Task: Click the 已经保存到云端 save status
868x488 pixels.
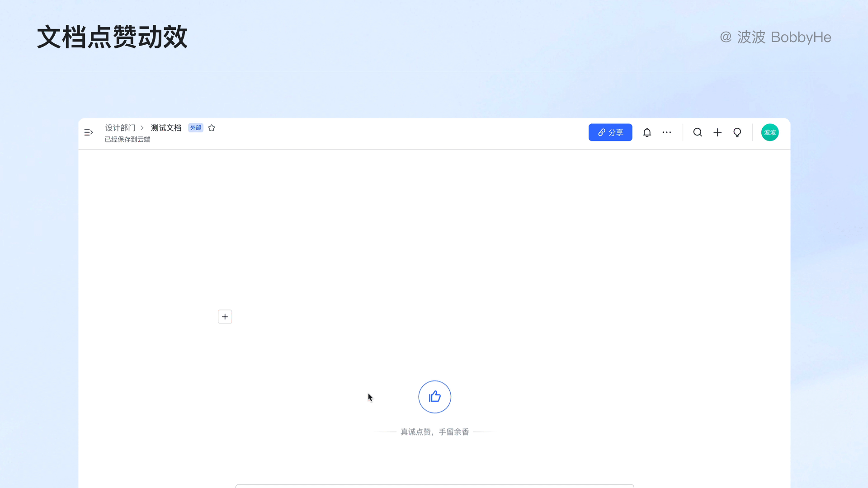Action: point(127,140)
